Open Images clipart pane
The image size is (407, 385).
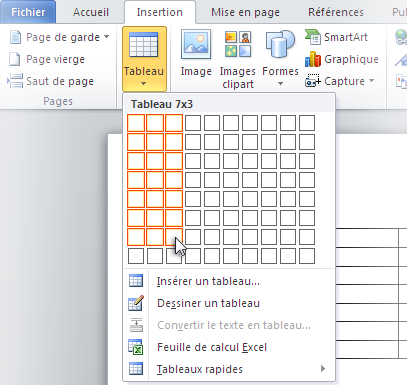click(x=238, y=60)
